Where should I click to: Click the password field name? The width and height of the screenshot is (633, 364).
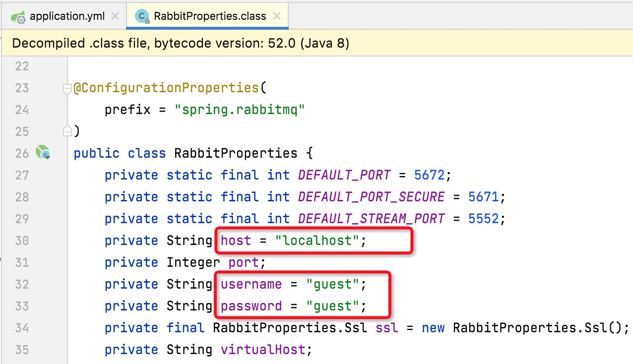[x=251, y=306]
